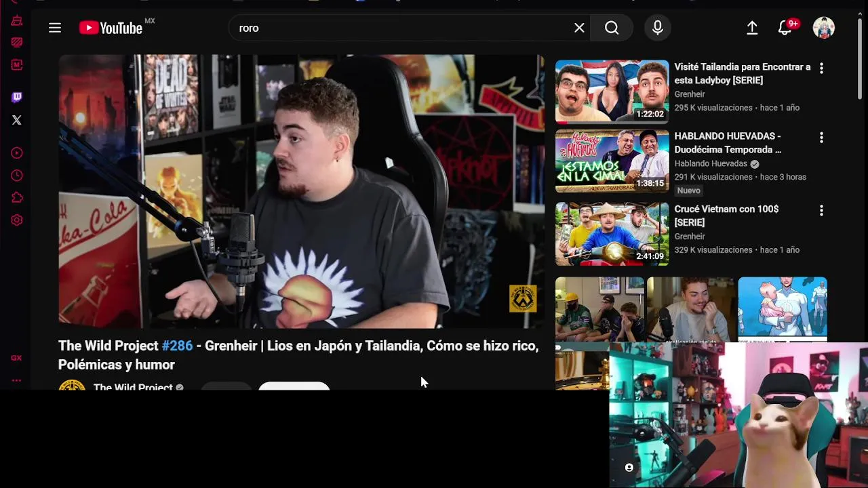Open the upload video arrow icon
This screenshot has width=868, height=488.
click(x=752, y=28)
